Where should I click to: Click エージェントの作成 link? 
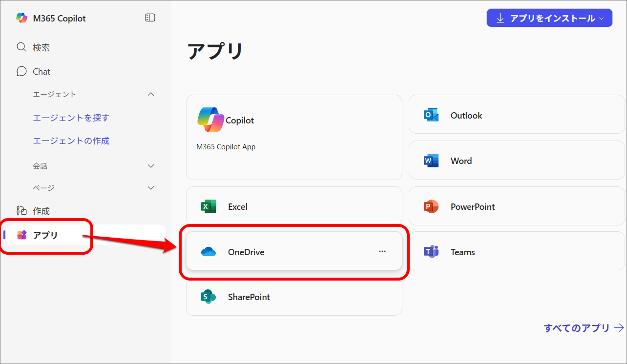pos(71,141)
